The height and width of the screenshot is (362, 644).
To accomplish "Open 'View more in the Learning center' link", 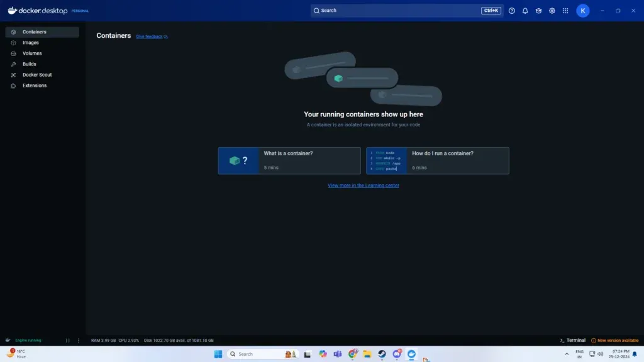I will pos(364,185).
